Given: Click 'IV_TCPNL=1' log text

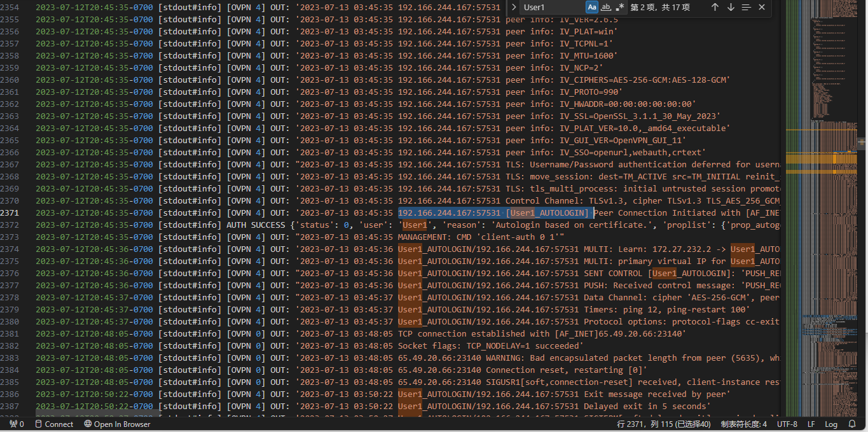Looking at the screenshot, I should [x=584, y=43].
